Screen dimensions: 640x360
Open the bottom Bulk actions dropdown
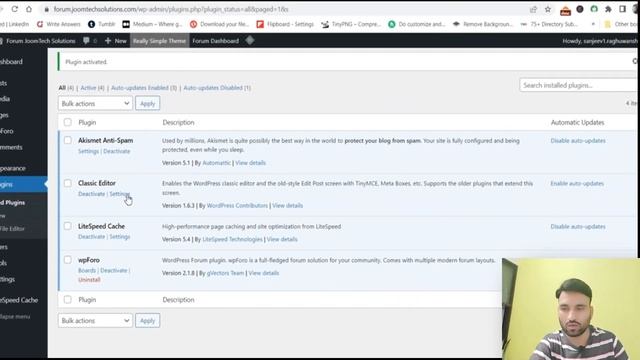96,320
